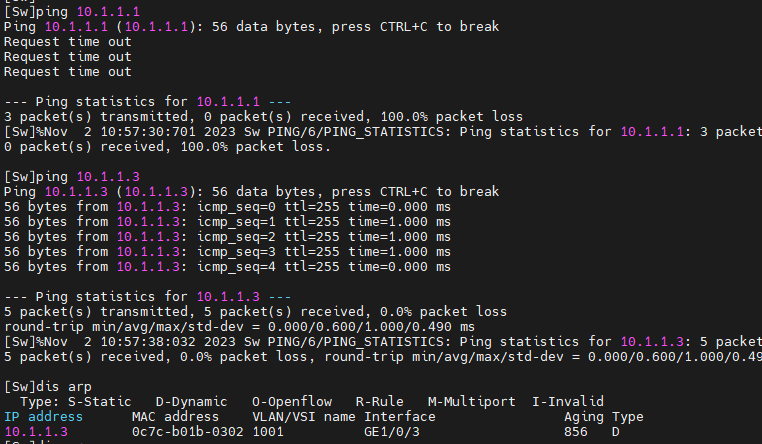Viewport: 762px width, 444px height.
Task: Click the round-trip min/avg/max/std-dev line
Action: coord(239,326)
